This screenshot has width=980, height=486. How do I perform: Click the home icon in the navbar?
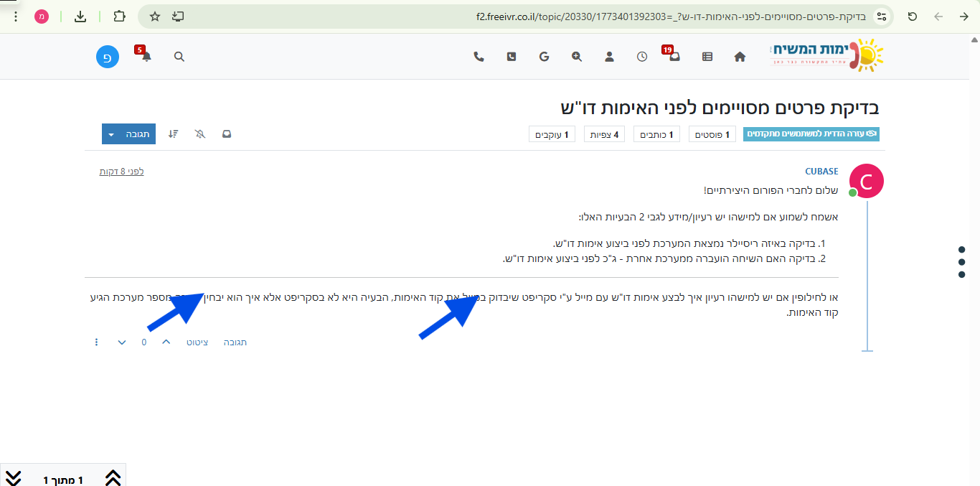pos(740,56)
